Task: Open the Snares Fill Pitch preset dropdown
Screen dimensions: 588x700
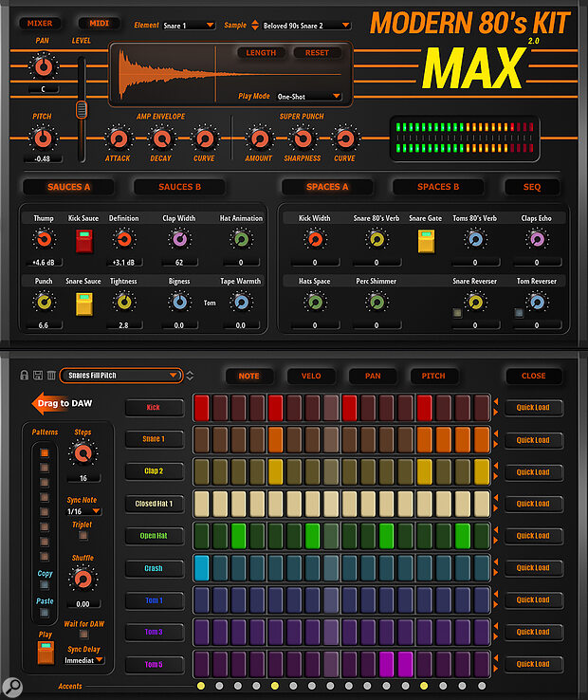Action: pyautogui.click(x=121, y=376)
